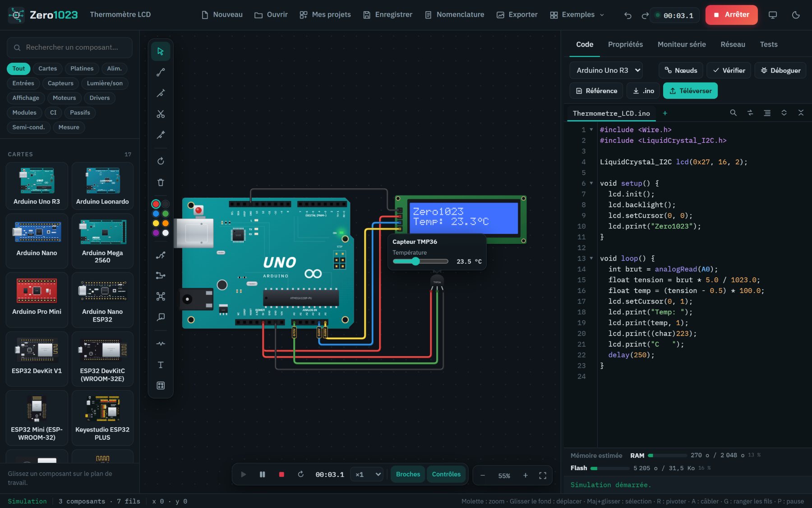Image resolution: width=812 pixels, height=508 pixels.
Task: Expand the Exemples menu
Action: pyautogui.click(x=577, y=15)
